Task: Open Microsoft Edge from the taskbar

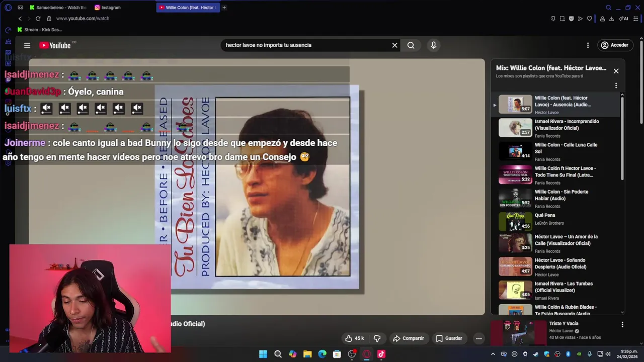Action: click(x=322, y=354)
